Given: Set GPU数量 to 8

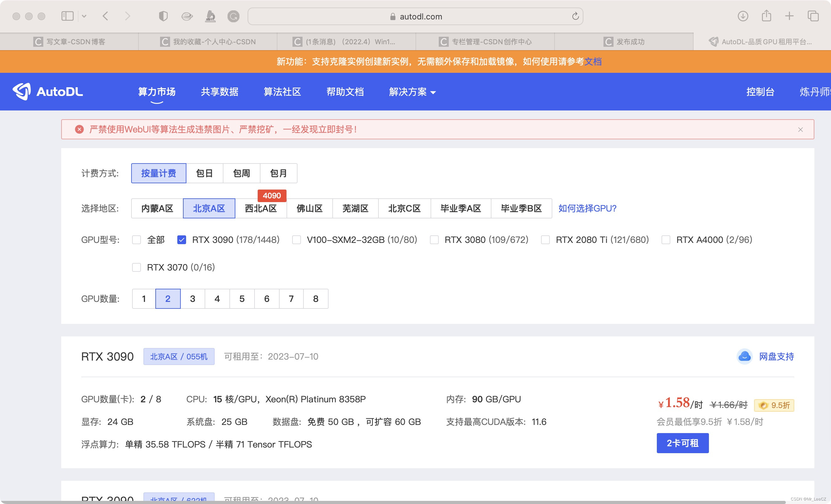Looking at the screenshot, I should pos(316,298).
